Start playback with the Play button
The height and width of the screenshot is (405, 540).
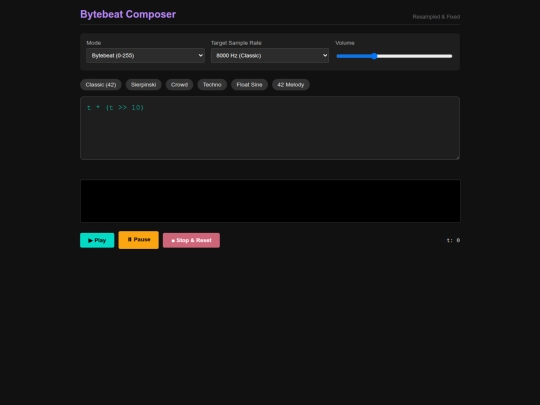click(x=97, y=240)
